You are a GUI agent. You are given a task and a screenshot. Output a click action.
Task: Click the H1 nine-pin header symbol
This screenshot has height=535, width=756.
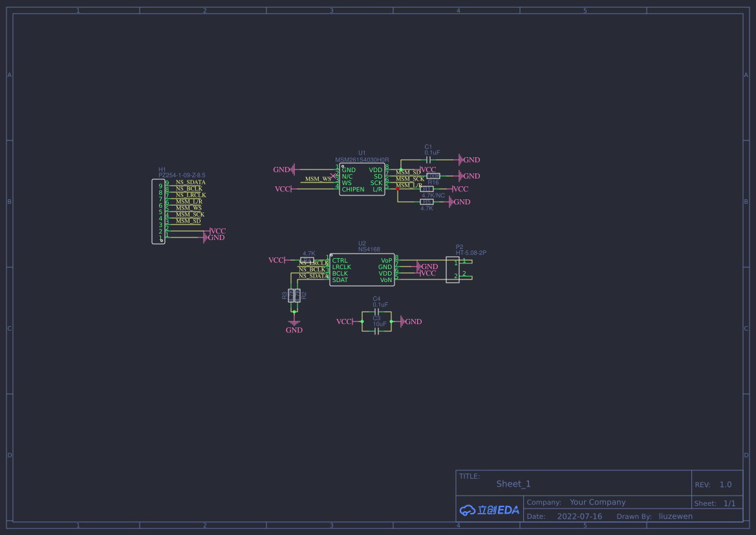click(158, 212)
